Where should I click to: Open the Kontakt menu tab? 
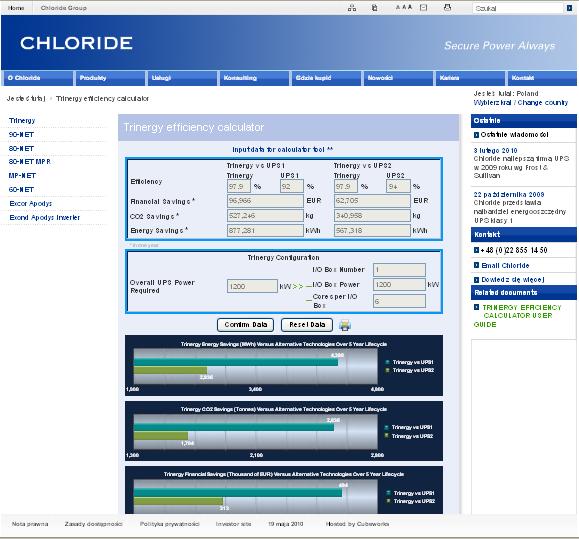(542, 78)
